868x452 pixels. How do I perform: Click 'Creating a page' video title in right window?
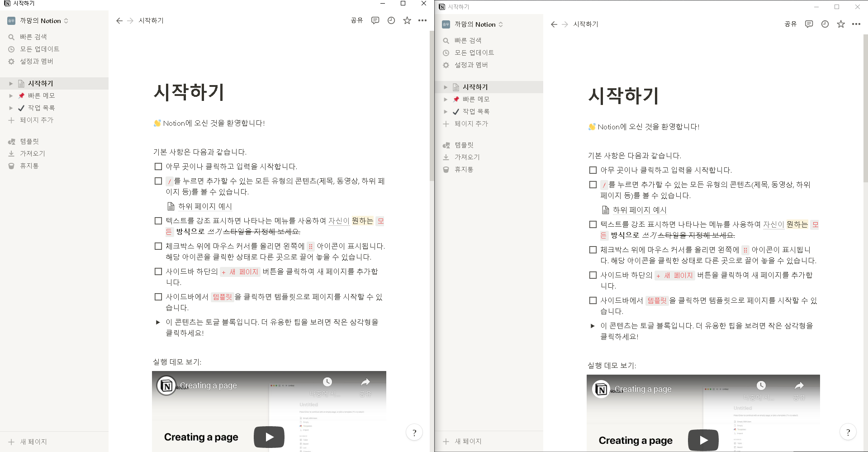click(643, 389)
